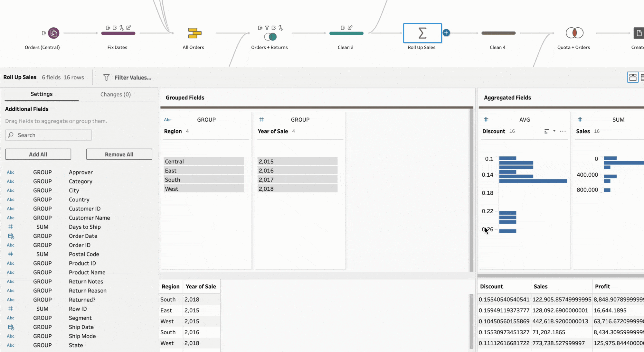Select the Roll Up Sales aggregate step
This screenshot has width=644, height=352.
coord(422,33)
